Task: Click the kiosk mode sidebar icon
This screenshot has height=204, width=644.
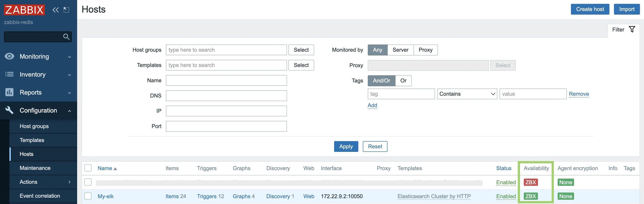Action: [66, 10]
